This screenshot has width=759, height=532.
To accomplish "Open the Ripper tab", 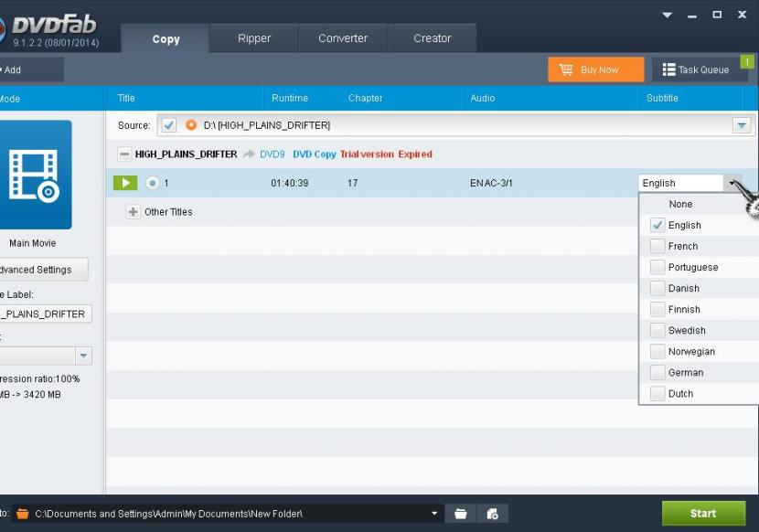I will point(254,38).
